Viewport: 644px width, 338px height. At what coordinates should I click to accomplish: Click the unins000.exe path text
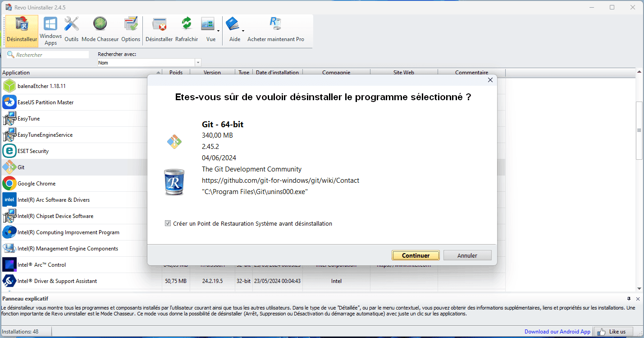tap(255, 192)
